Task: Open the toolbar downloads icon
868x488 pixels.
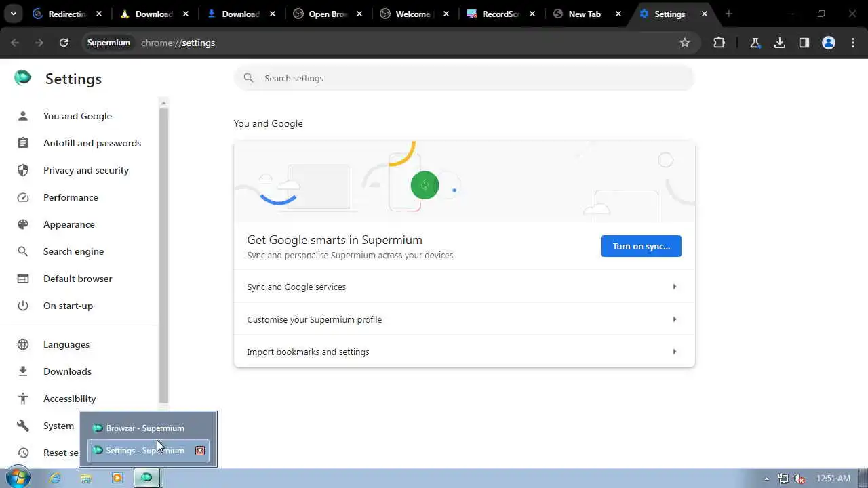Action: pyautogui.click(x=780, y=43)
